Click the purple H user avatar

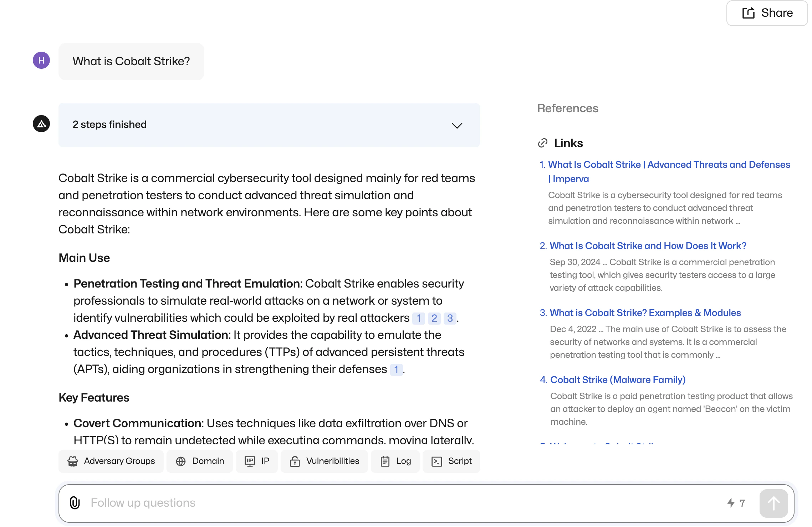[41, 61]
